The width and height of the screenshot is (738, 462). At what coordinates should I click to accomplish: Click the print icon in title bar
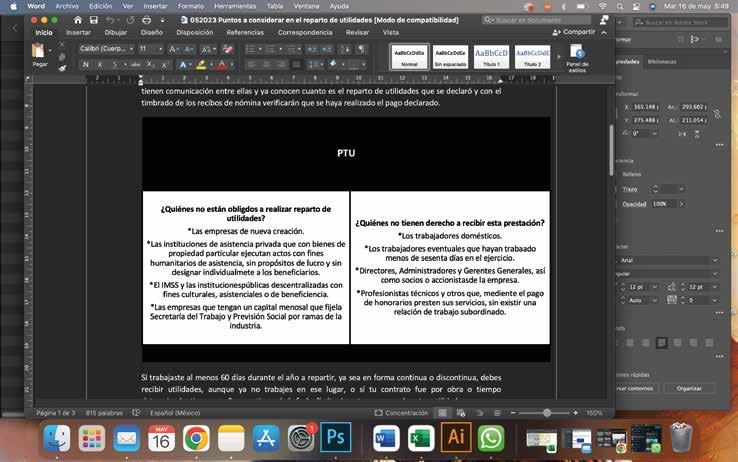pos(146,20)
